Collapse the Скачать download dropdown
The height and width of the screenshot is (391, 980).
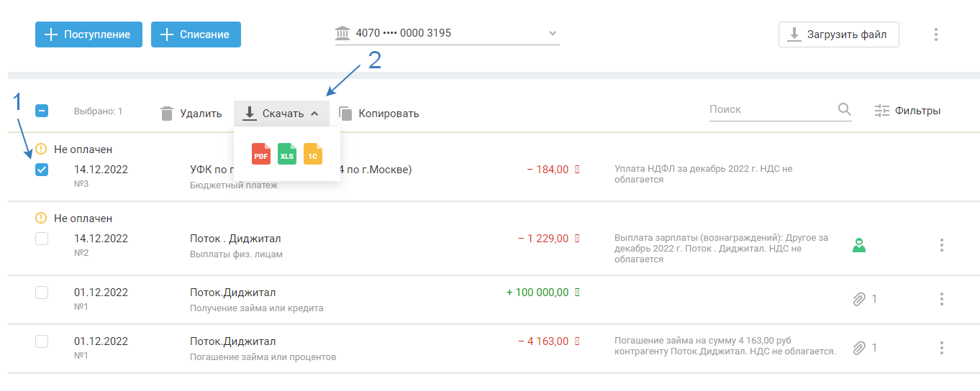pos(281,114)
